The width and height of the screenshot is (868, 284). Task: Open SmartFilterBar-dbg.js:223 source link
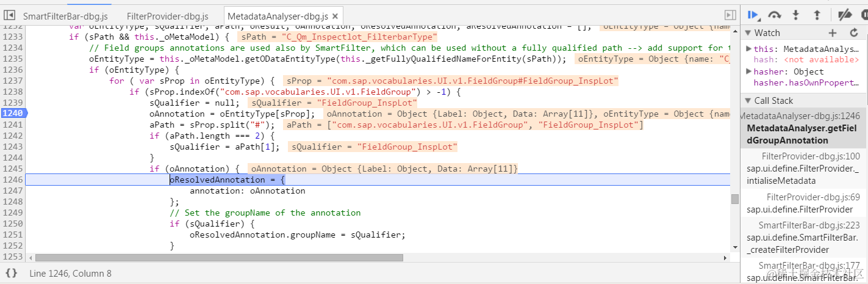(x=809, y=225)
